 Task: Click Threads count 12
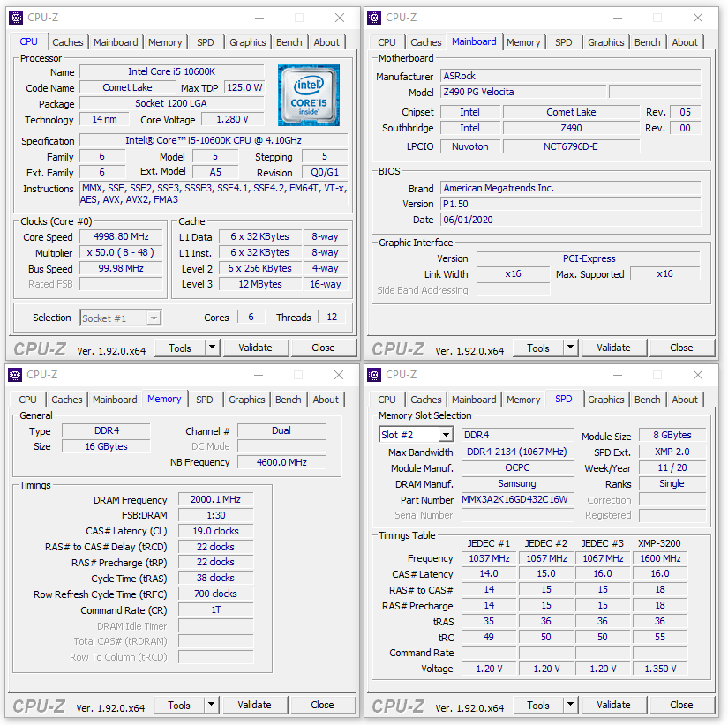tap(332, 317)
